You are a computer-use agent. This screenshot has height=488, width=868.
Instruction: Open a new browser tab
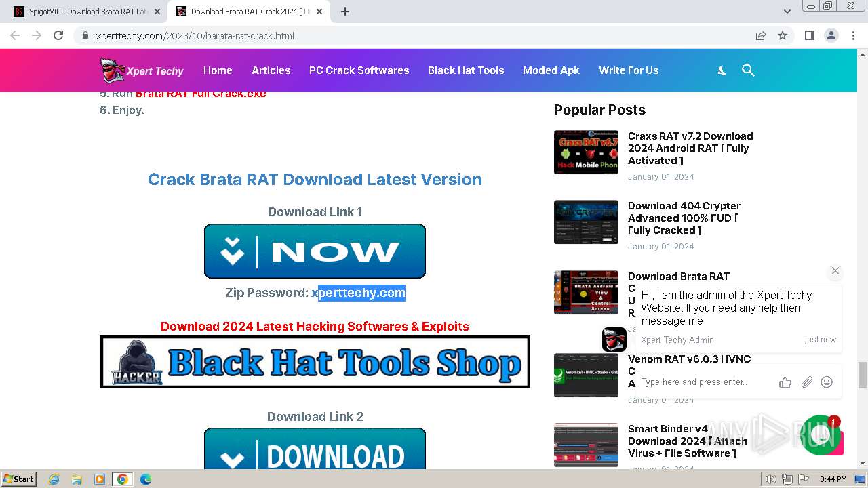coord(345,12)
